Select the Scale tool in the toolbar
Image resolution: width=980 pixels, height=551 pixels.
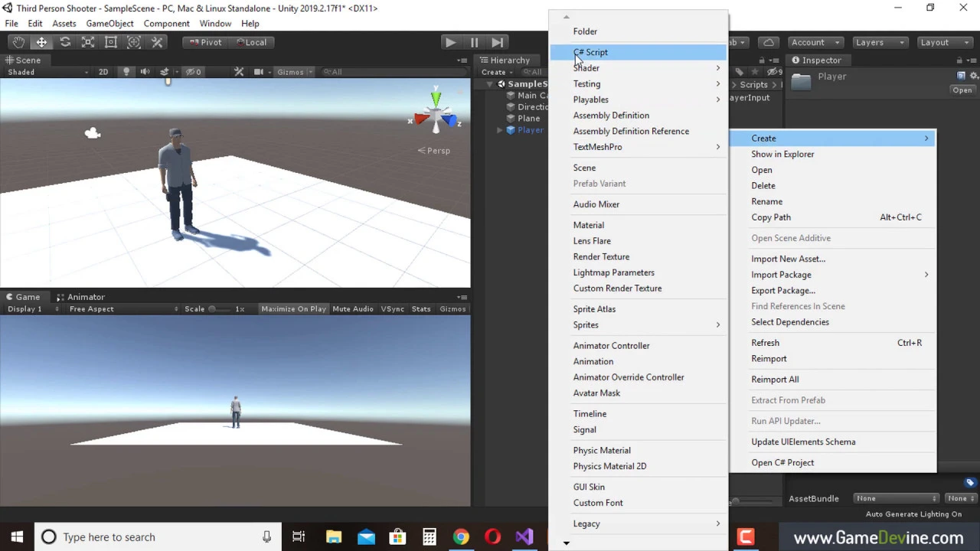tap(88, 42)
